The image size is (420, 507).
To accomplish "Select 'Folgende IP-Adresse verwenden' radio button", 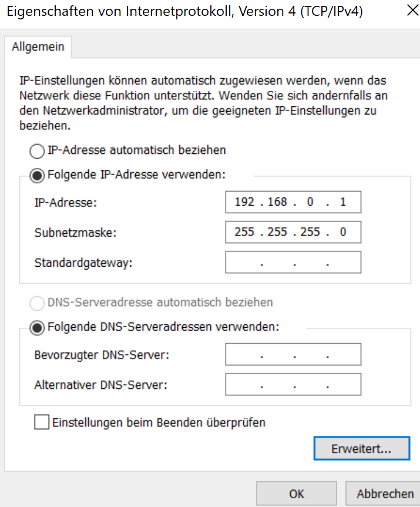I will pos(37,175).
